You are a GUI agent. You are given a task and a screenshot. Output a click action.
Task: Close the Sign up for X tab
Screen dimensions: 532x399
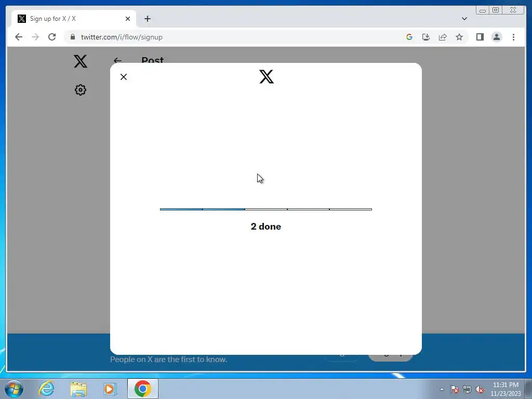pyautogui.click(x=128, y=19)
